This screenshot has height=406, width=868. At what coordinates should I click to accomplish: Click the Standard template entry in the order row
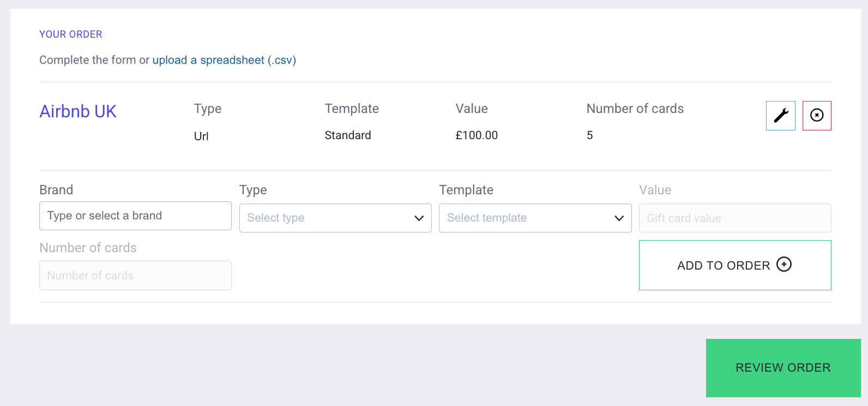coord(348,135)
